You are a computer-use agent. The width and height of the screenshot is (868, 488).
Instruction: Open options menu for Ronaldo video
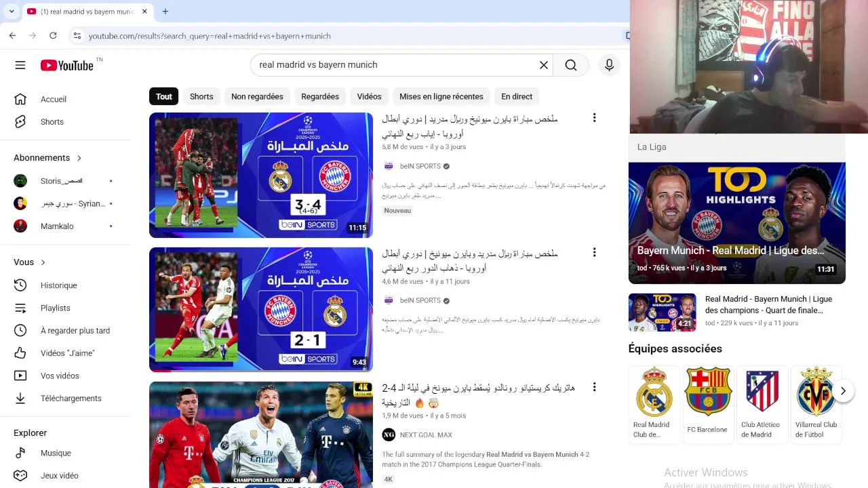pyautogui.click(x=594, y=387)
